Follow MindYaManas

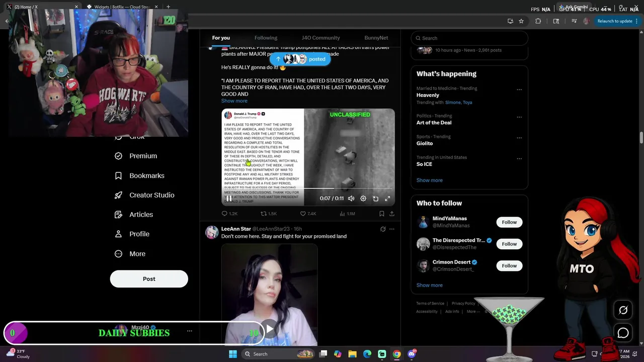(x=509, y=222)
